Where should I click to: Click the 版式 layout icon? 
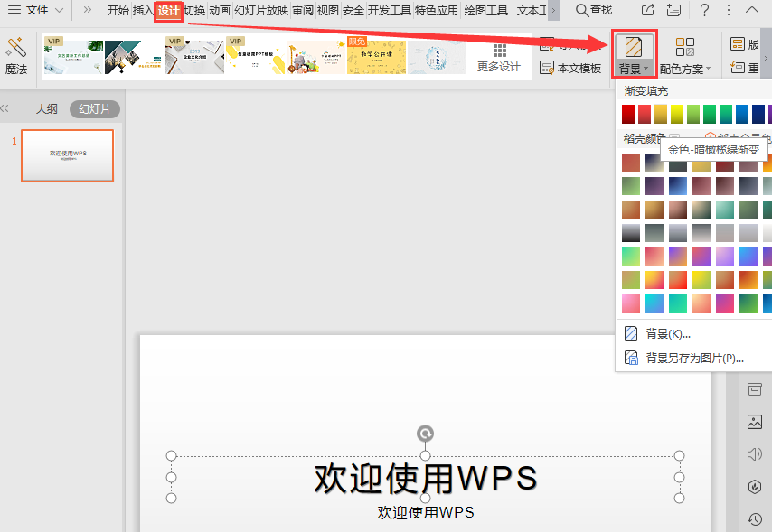coord(737,44)
